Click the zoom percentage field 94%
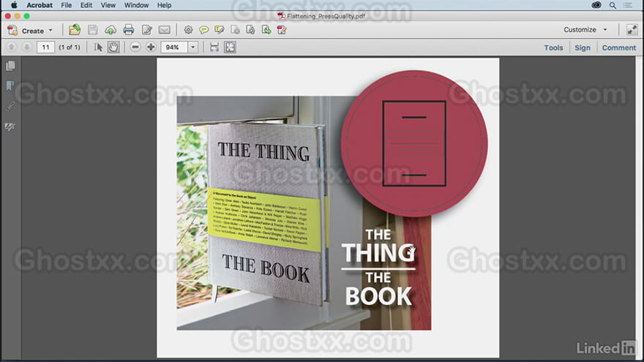The image size is (644, 362). [174, 48]
